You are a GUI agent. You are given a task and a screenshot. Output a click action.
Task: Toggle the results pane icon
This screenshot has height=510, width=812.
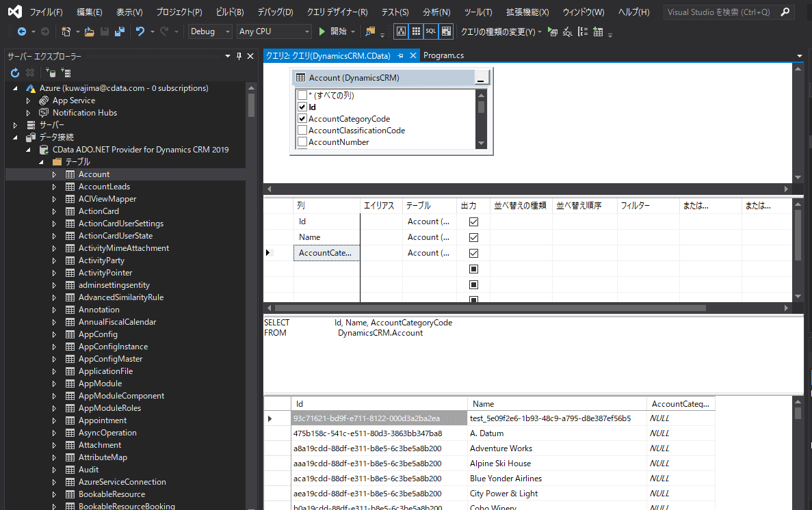pyautogui.click(x=446, y=31)
